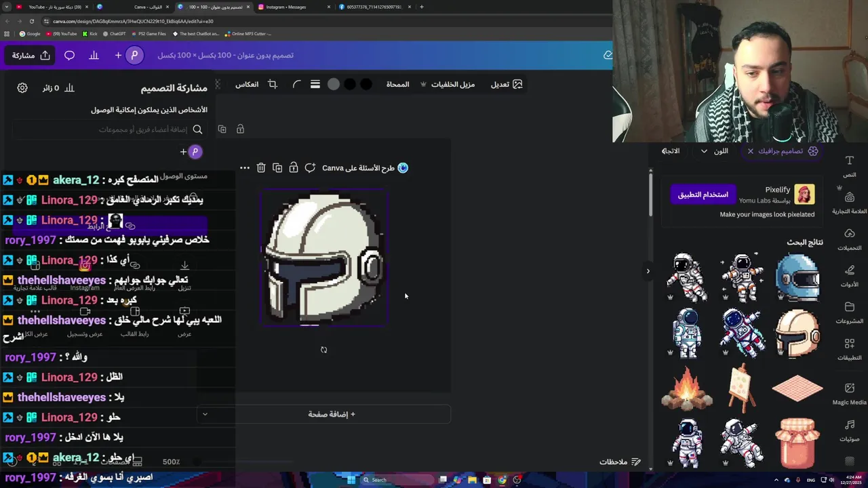This screenshot has width=868, height=488.
Task: Click the purple P profile avatar in header
Action: [134, 55]
